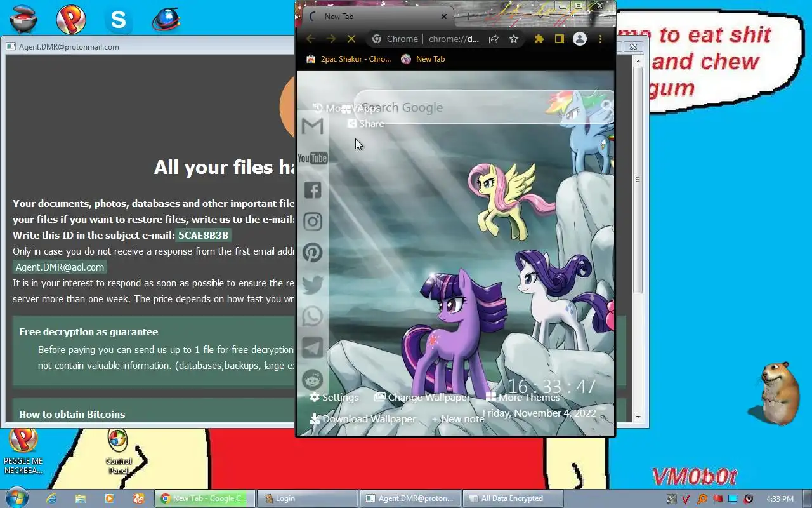Click scroll down arrow in ransom window

tap(638, 418)
